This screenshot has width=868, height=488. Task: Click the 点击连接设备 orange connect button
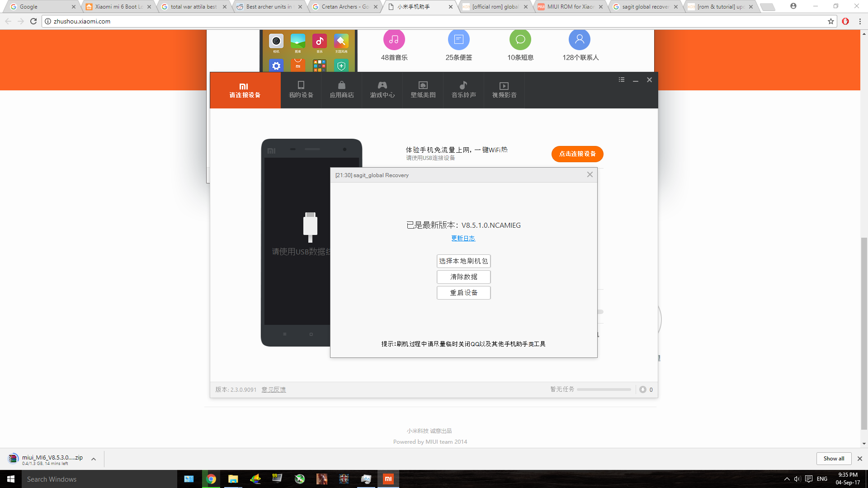point(577,154)
